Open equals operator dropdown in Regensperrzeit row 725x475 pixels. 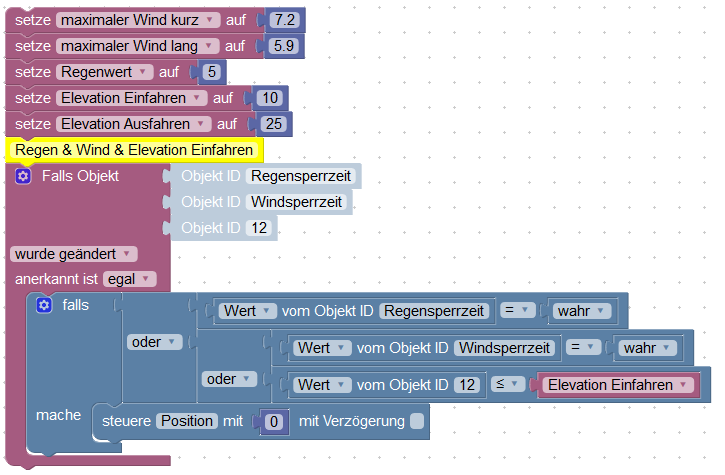(517, 310)
